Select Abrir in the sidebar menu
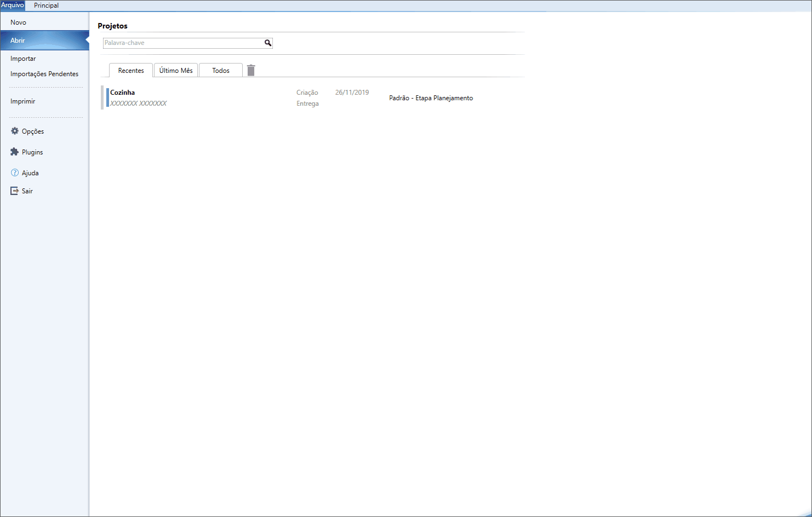The width and height of the screenshot is (812, 517). [x=18, y=41]
